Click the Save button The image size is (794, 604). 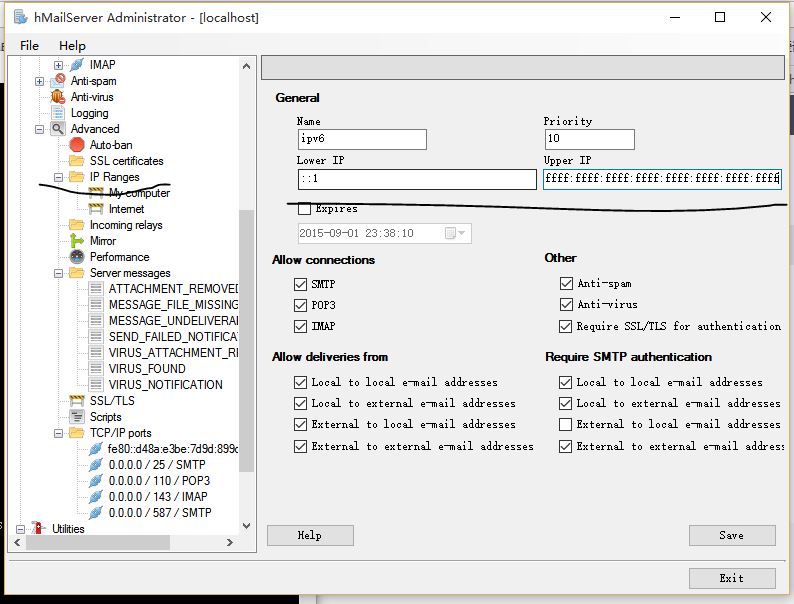(x=732, y=535)
